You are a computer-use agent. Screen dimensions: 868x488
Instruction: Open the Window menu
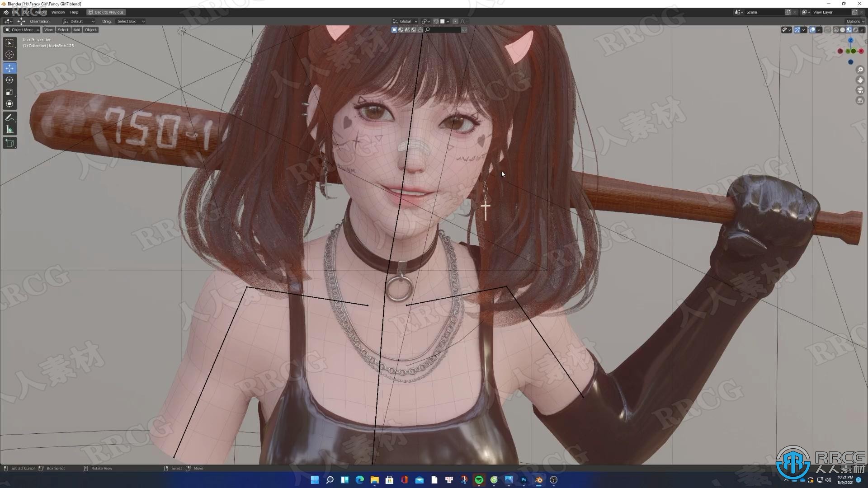[58, 12]
